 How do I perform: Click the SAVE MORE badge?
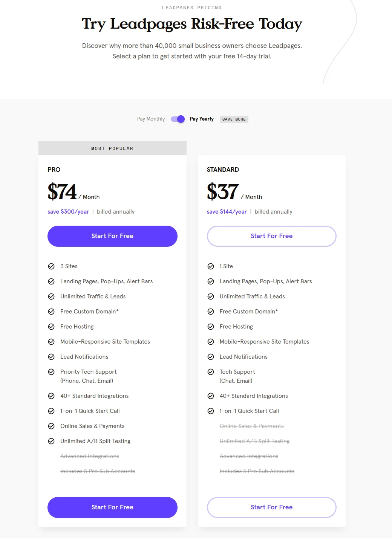click(x=234, y=119)
